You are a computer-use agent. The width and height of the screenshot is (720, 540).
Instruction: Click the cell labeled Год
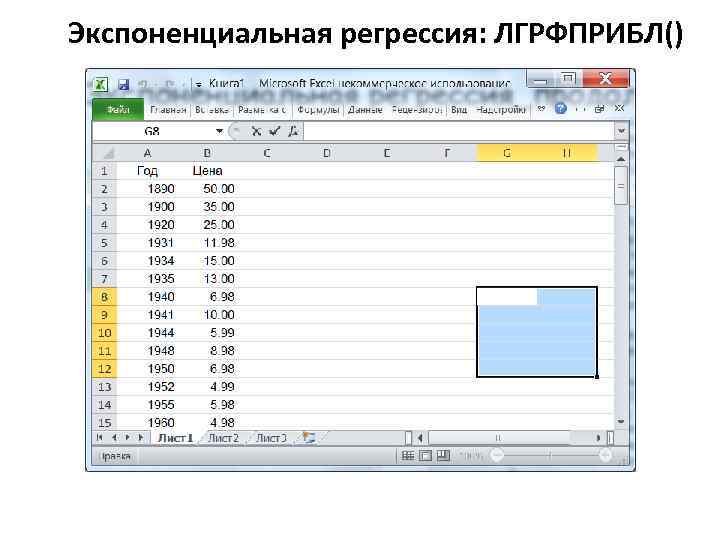click(x=147, y=171)
